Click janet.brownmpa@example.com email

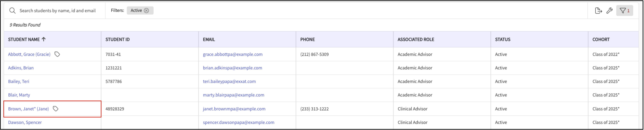click(234, 109)
